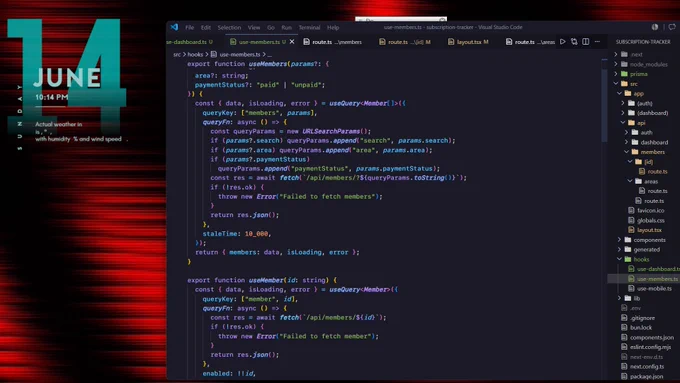Click the VS Code logo icon
Screen dimensions: 680x383
coord(174,27)
